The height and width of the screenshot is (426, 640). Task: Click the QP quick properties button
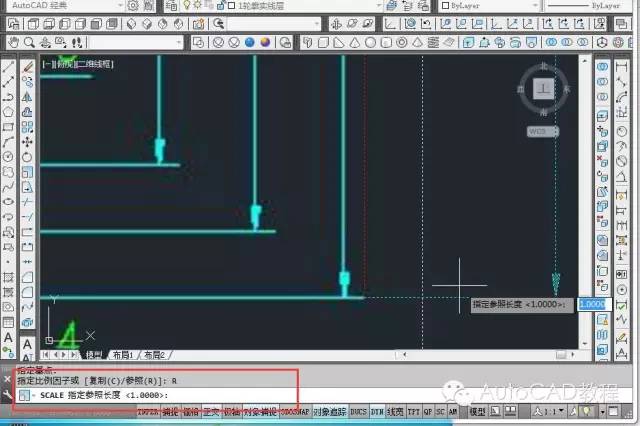[x=427, y=412]
